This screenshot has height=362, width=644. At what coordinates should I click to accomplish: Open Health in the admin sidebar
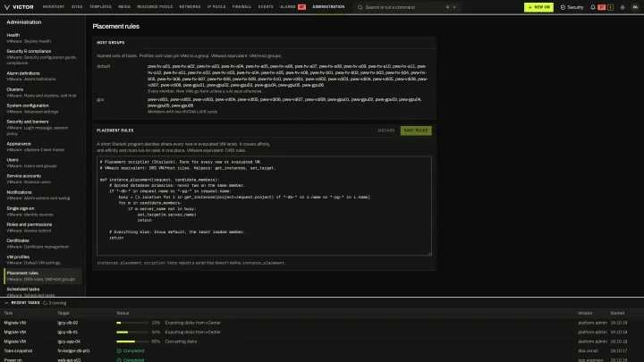[x=42, y=38]
